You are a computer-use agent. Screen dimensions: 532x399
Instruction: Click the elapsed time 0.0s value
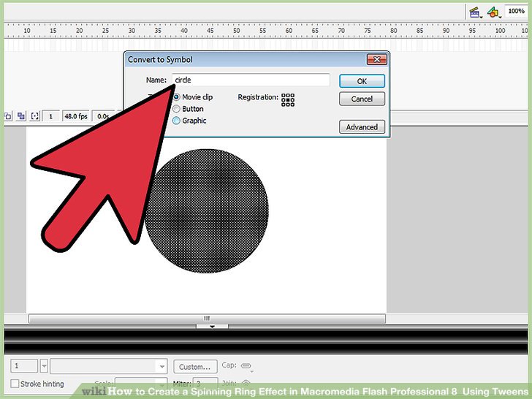point(103,116)
